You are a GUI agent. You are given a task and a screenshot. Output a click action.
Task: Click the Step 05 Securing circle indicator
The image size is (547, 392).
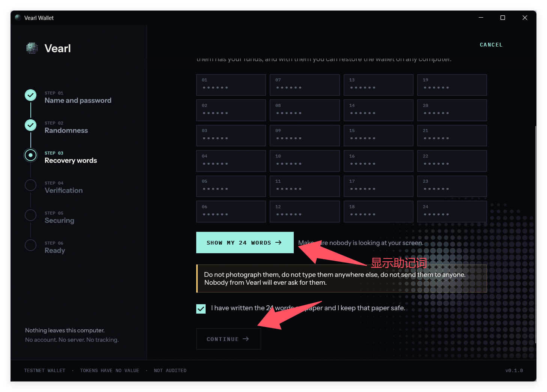[31, 215]
